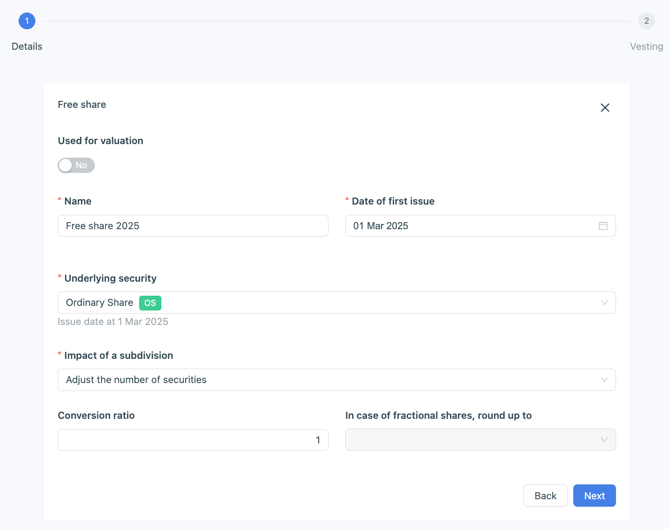The width and height of the screenshot is (670, 529).
Task: Focus the Name field with Free share 2025
Action: (193, 226)
